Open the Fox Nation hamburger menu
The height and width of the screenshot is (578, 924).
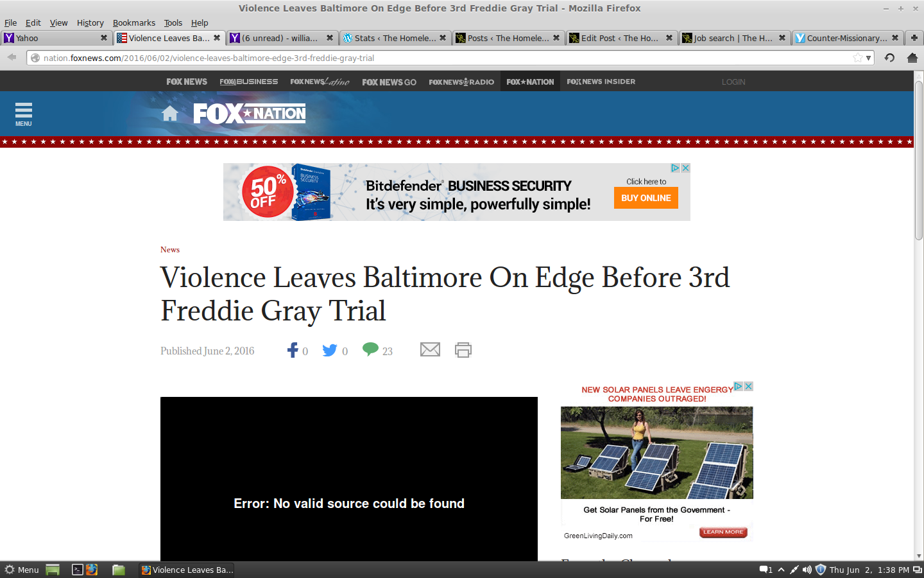coord(24,114)
